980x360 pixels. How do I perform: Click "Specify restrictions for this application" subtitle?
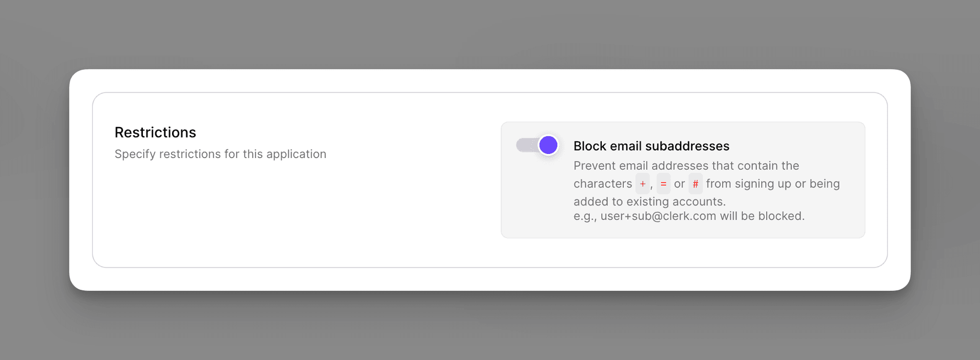tap(220, 154)
